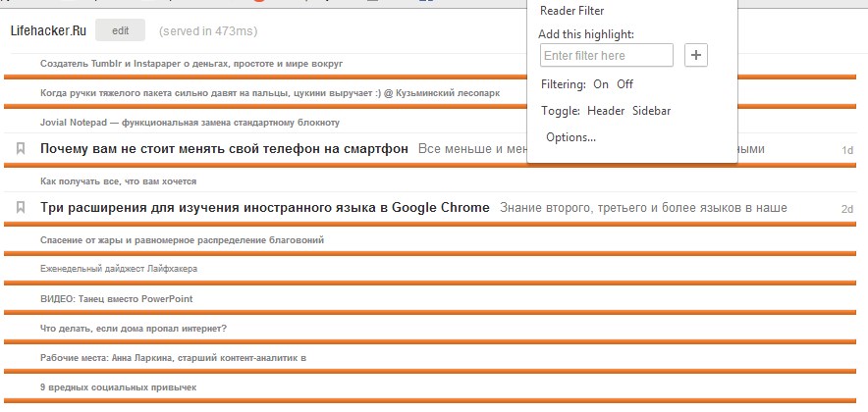Screen dimensions: 868x412
Task: Open the Lifehacker.Ru feed title
Action: (x=48, y=31)
